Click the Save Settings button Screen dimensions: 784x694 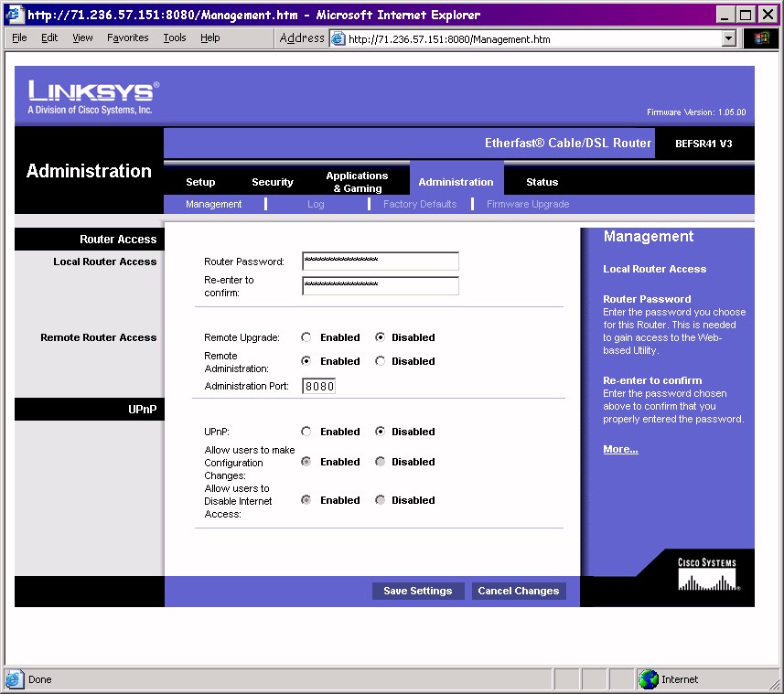[418, 591]
